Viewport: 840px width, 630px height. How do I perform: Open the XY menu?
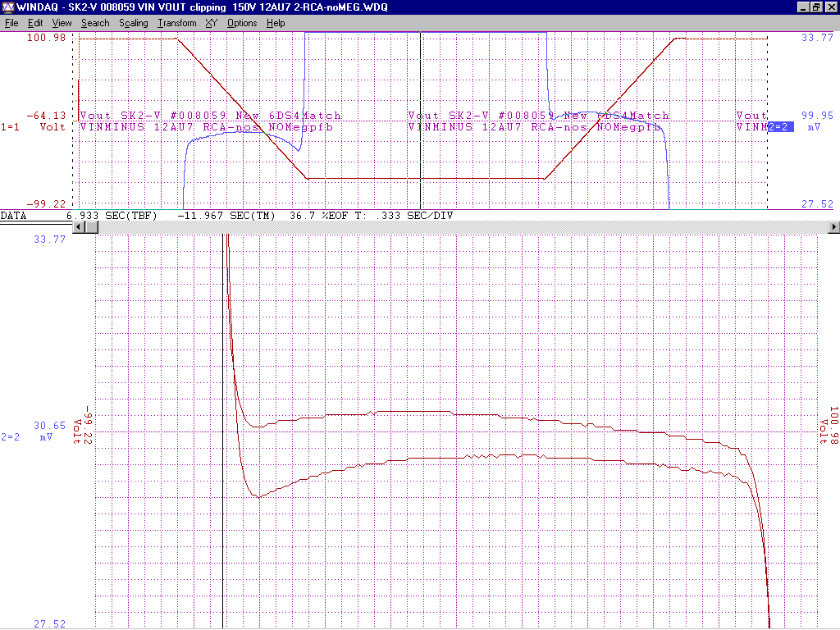[212, 23]
